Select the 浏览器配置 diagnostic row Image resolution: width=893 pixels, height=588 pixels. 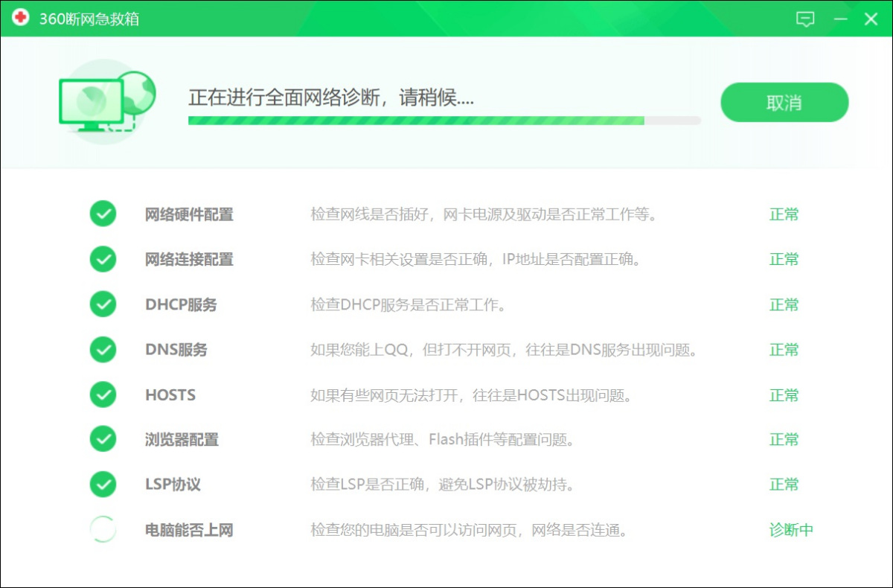[181, 439]
